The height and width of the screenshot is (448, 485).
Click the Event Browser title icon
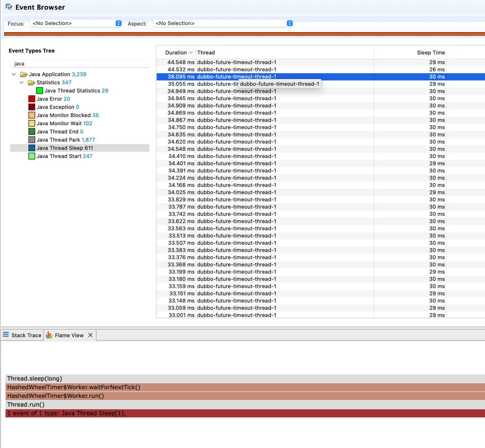[9, 6]
